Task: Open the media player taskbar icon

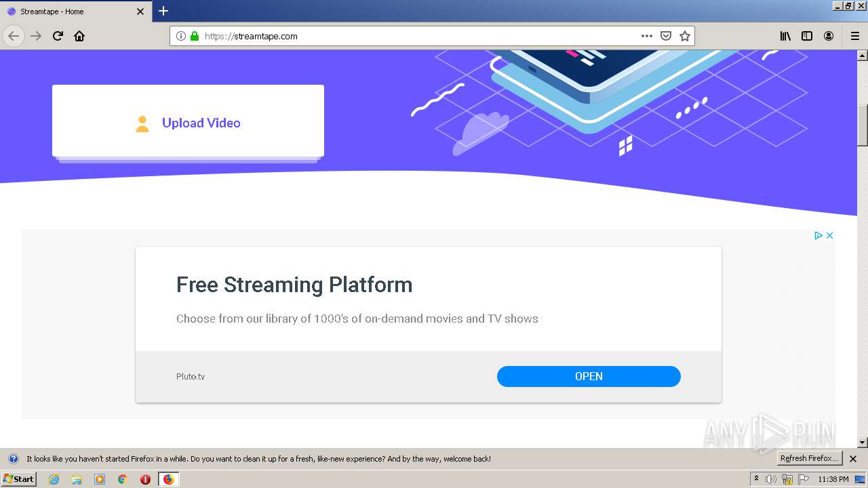Action: pyautogui.click(x=100, y=479)
